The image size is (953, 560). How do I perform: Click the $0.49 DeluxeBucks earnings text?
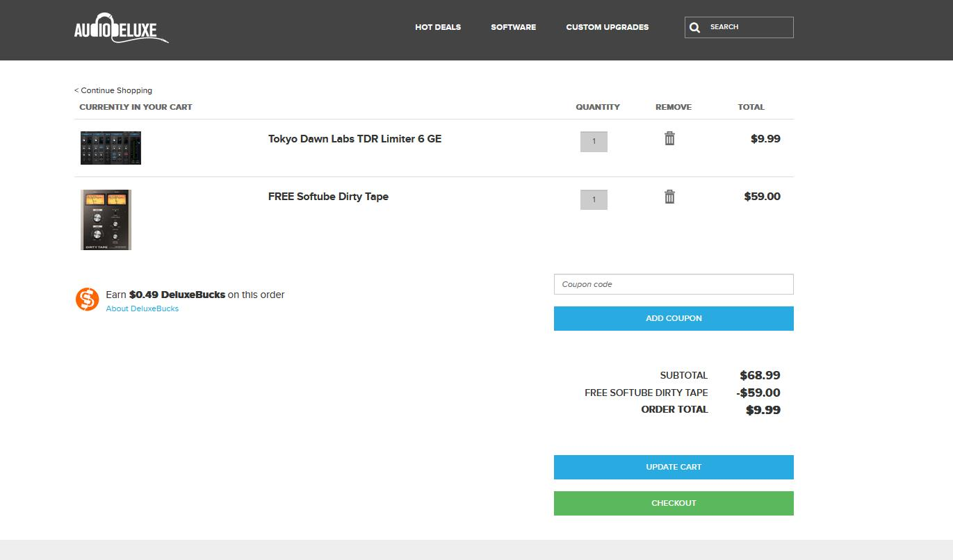tap(177, 295)
